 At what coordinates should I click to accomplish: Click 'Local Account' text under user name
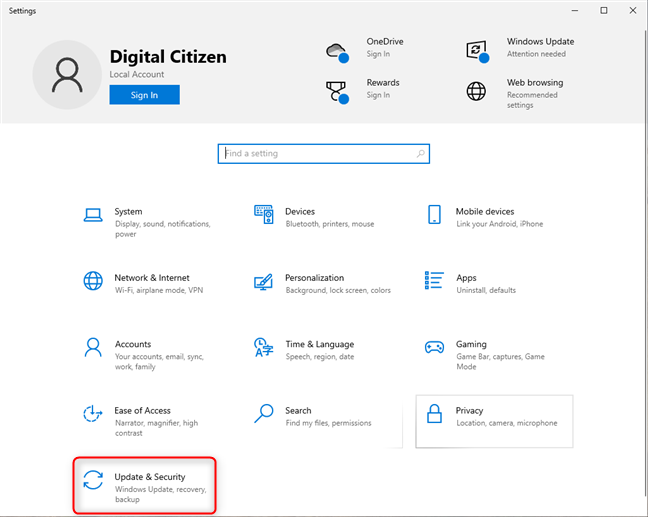(x=137, y=74)
